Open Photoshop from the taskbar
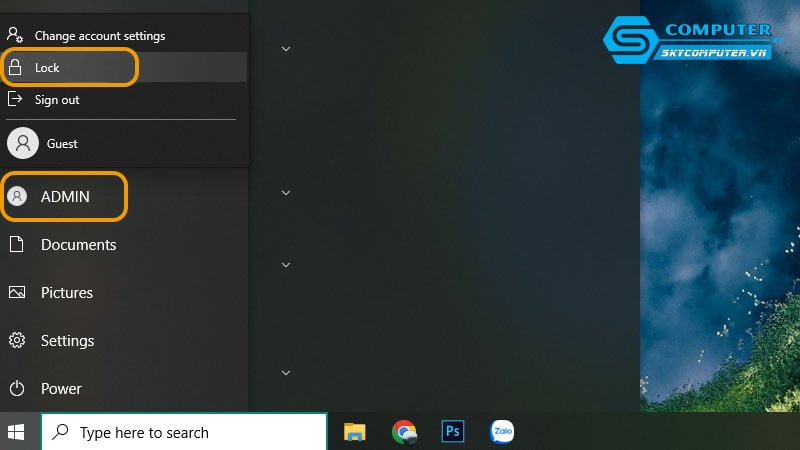800x450 pixels. [x=453, y=431]
